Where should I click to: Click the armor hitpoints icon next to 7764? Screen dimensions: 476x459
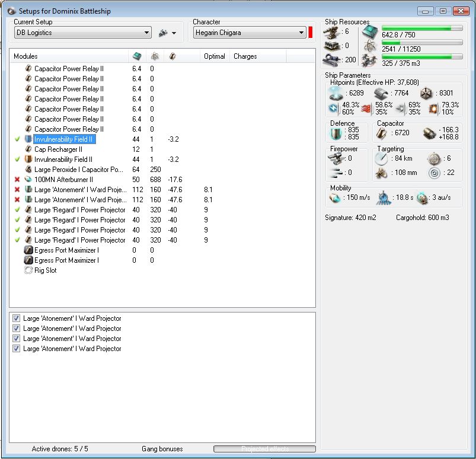[x=381, y=94]
